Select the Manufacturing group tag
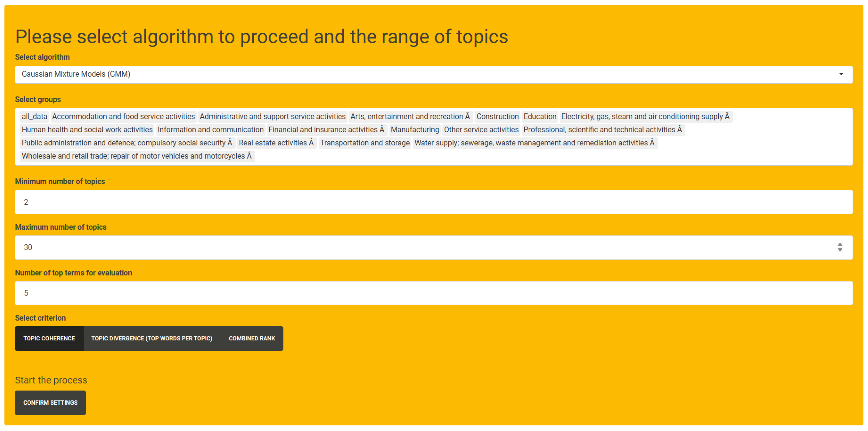868x431 pixels. click(415, 130)
